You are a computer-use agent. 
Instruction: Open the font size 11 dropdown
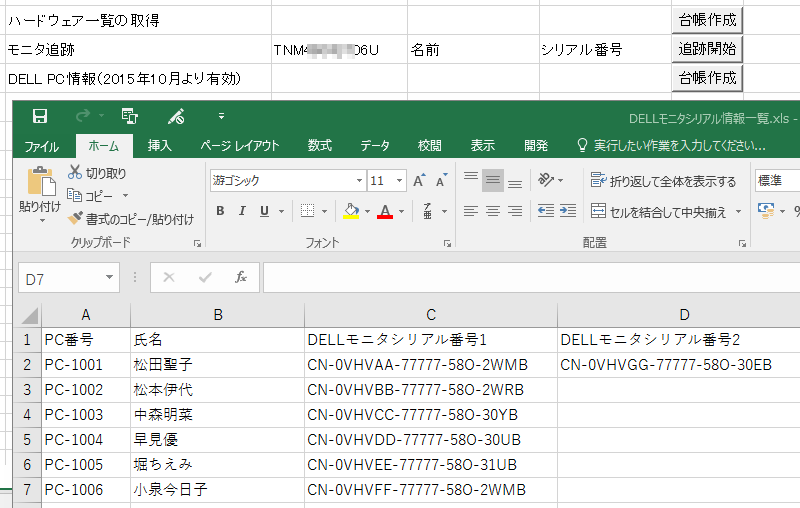pyautogui.click(x=399, y=181)
